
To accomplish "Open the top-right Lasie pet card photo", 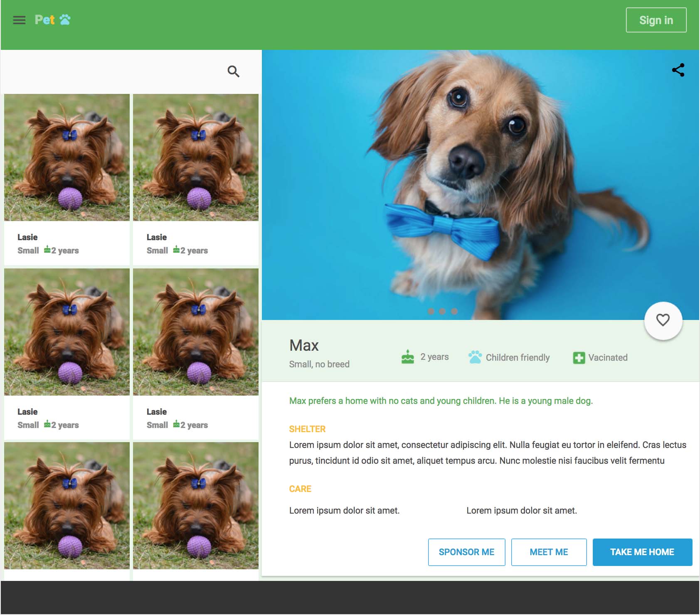I will (x=196, y=157).
